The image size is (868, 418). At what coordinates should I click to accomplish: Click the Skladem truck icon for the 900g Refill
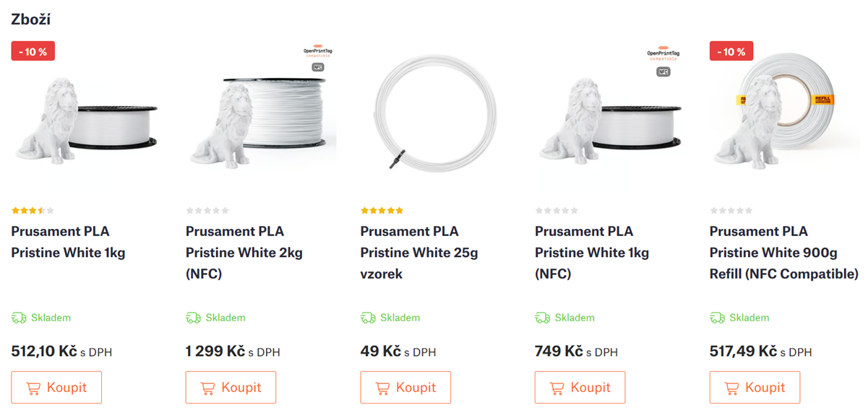[717, 318]
